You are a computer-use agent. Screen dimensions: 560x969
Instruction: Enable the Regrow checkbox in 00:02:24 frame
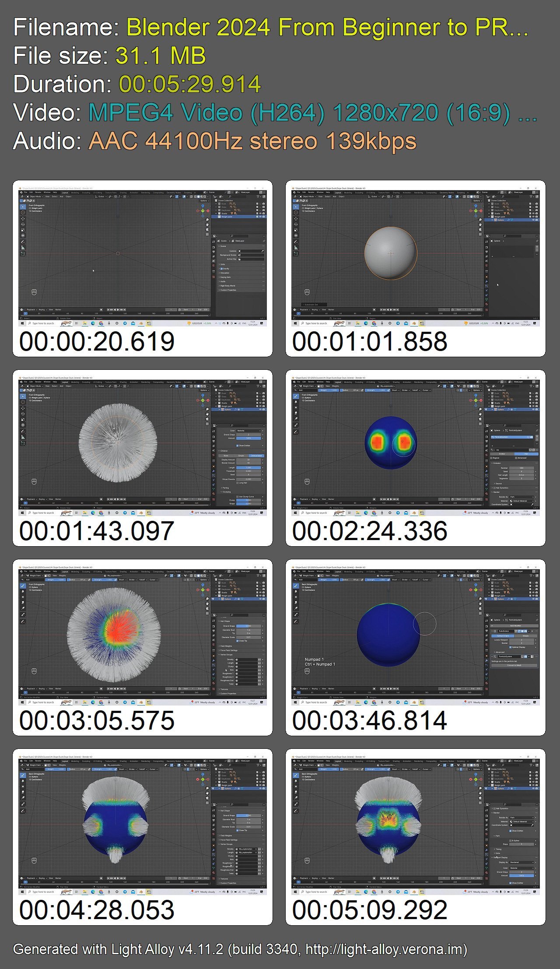[x=491, y=458]
